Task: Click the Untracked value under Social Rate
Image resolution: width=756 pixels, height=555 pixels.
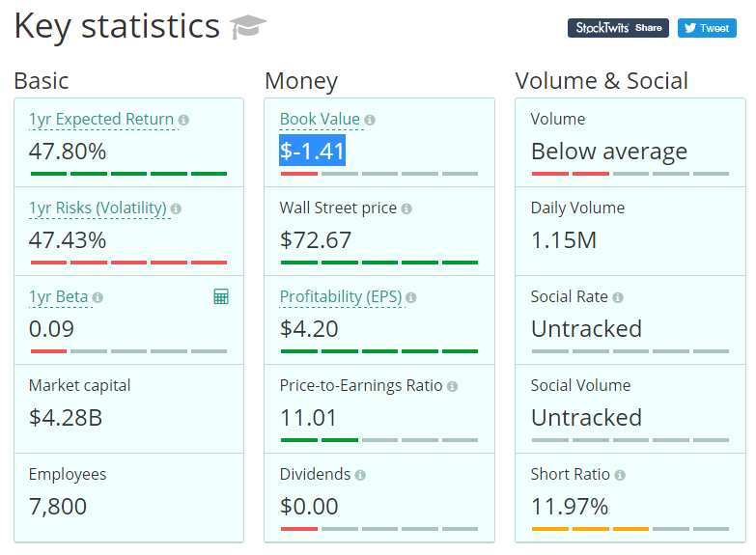Action: point(586,329)
